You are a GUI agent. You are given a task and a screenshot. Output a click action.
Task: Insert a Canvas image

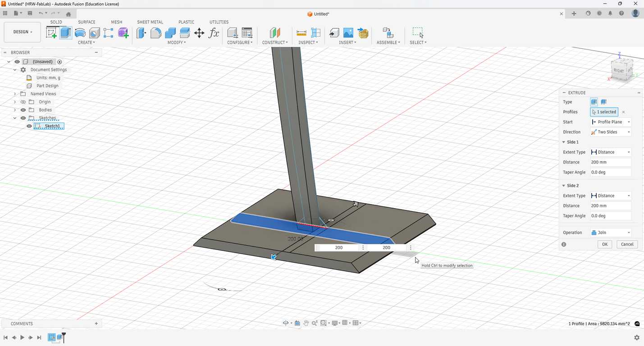[348, 33]
